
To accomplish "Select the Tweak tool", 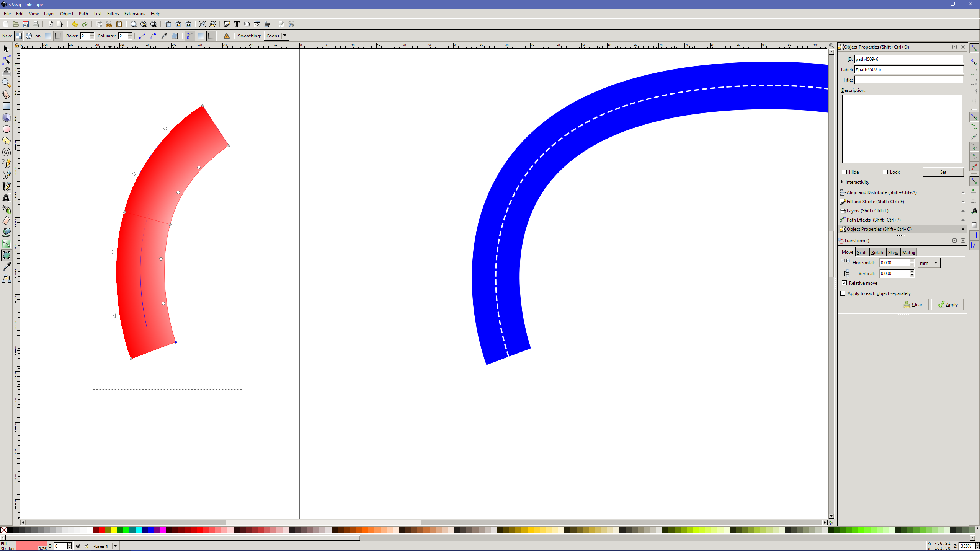I will pos(6,72).
